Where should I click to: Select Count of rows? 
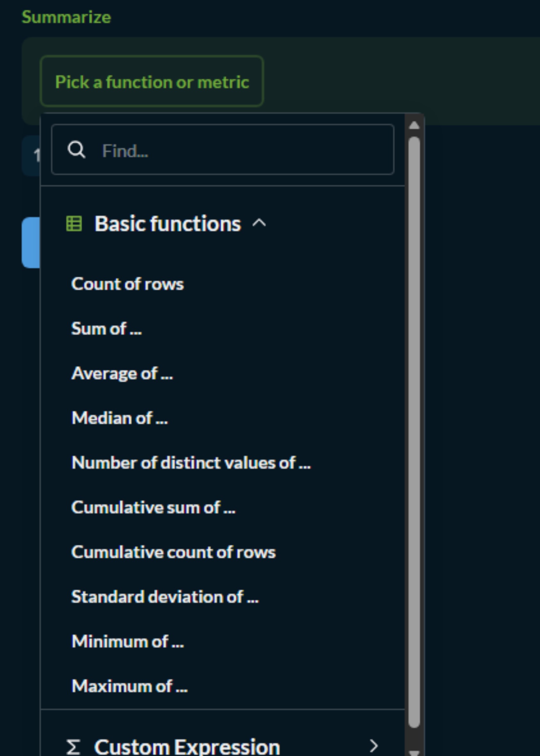point(128,284)
